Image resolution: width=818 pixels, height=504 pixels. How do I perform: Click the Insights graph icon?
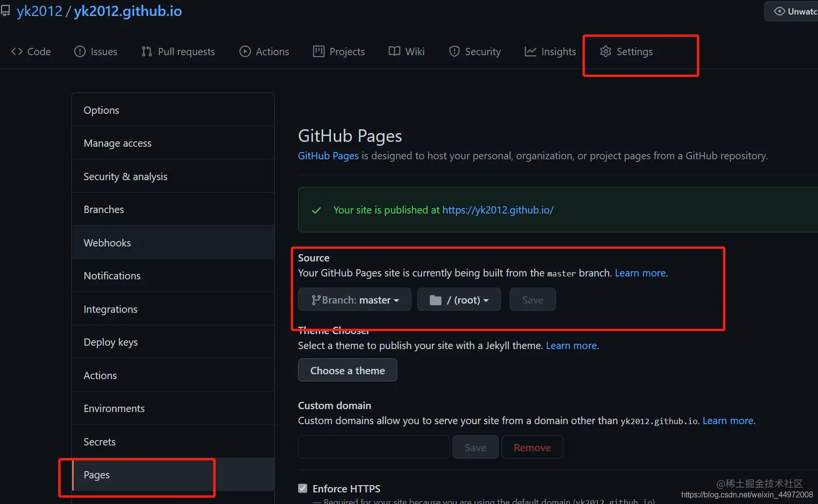point(530,51)
